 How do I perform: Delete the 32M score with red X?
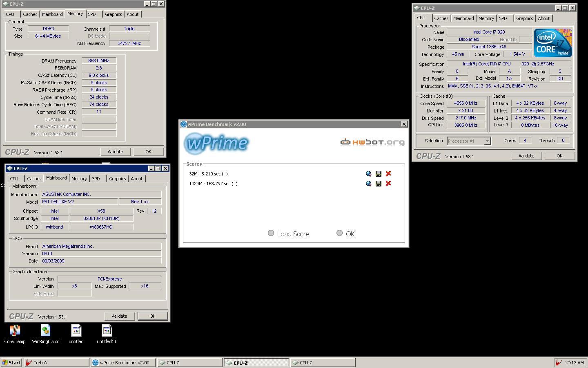coord(388,174)
